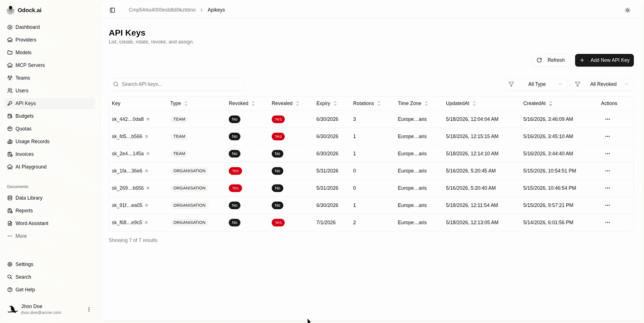The width and height of the screenshot is (644, 323).
Task: Select Users in the sidebar
Action: [x=49, y=91]
